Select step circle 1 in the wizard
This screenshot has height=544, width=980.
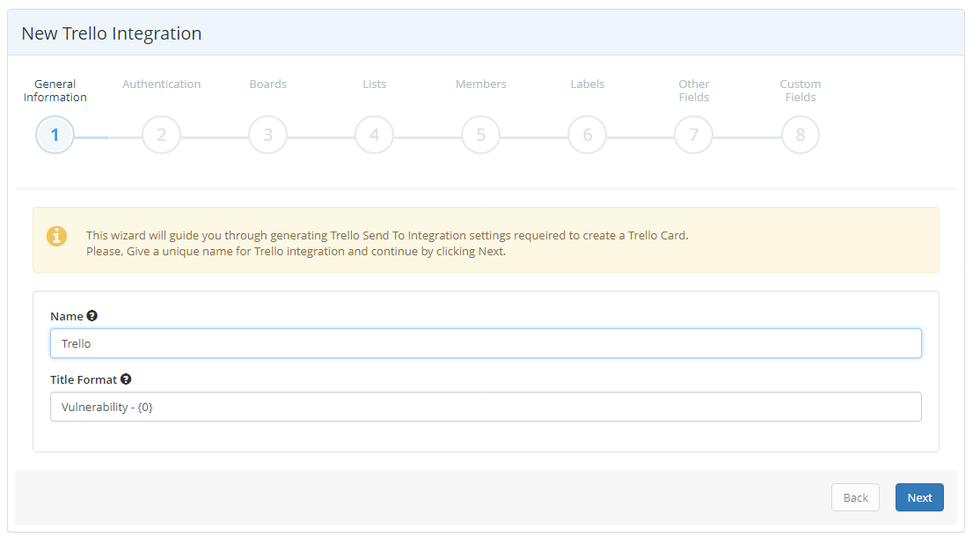point(55,135)
